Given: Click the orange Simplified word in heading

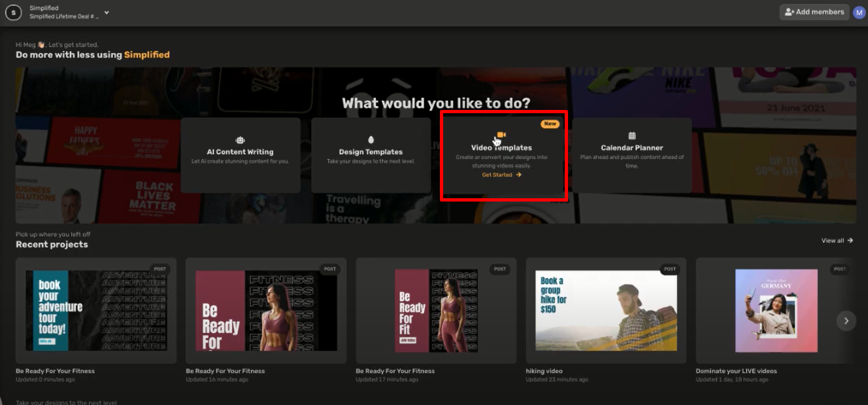Looking at the screenshot, I should [147, 55].
